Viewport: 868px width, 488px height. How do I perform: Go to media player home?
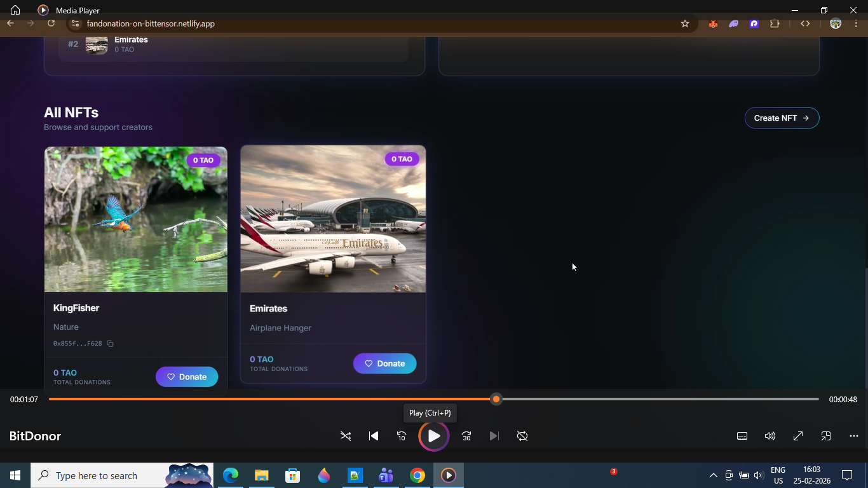(x=15, y=10)
